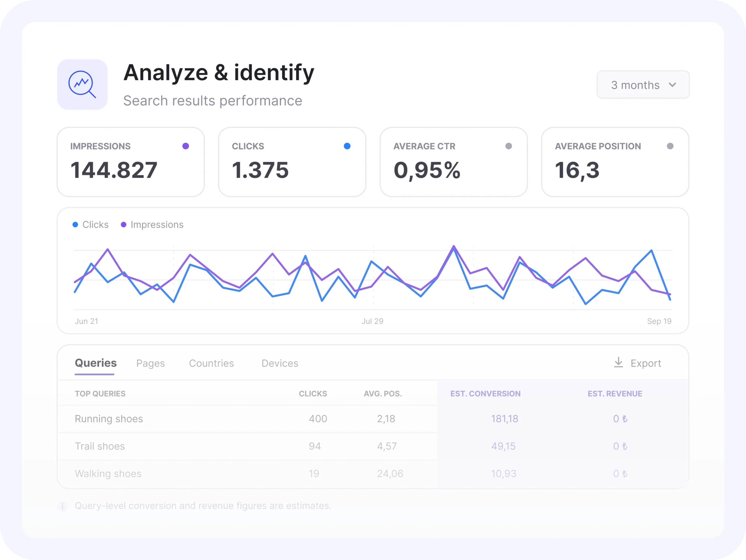This screenshot has height=560, width=746.
Task: Click the Jul 29 chart date label
Action: click(372, 321)
